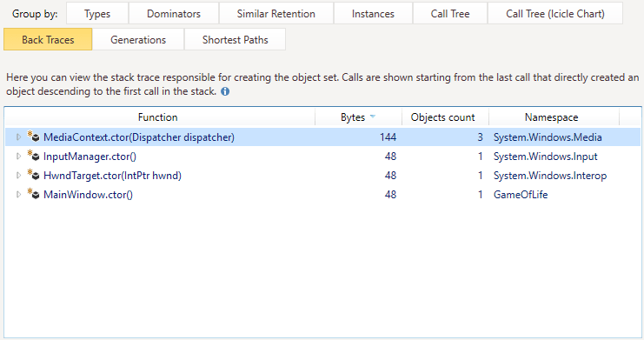Select MediaContext.ctor(Dispatcher dispatcher) text
This screenshot has height=340, width=644.
pos(139,137)
